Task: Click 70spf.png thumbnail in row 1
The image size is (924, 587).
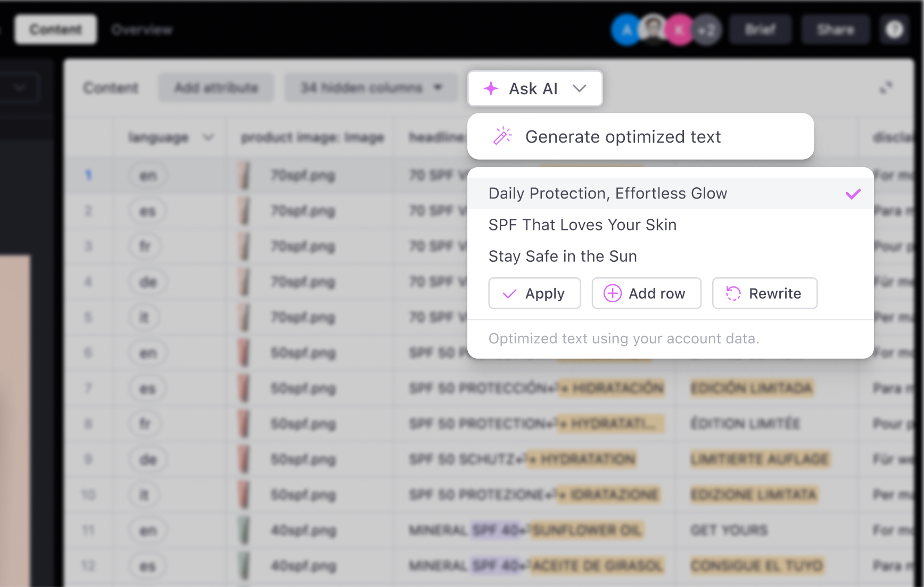Action: click(x=245, y=175)
